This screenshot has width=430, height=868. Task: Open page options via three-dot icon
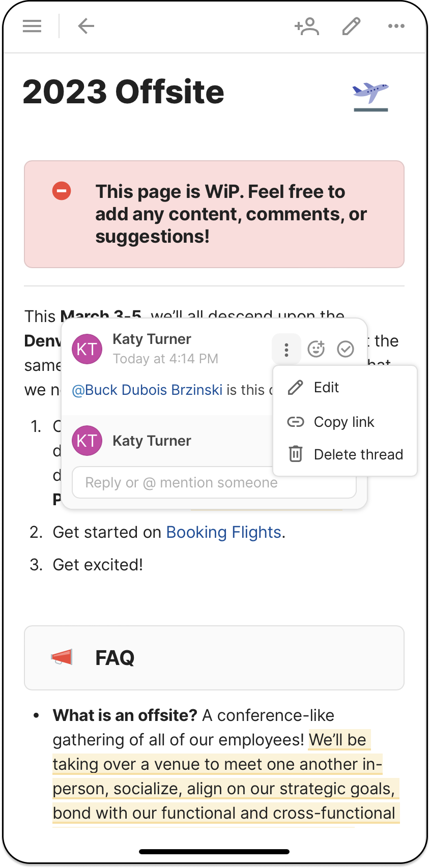396,26
